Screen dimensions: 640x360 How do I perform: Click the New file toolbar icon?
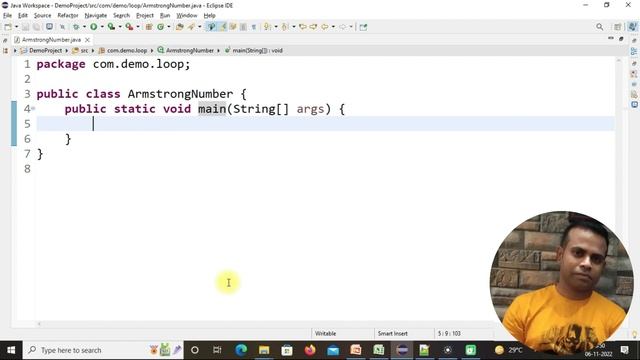8,27
